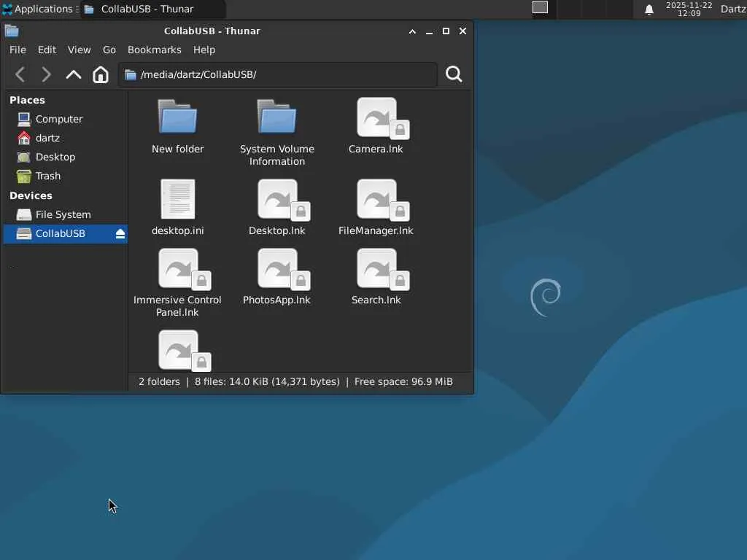This screenshot has width=747, height=560.
Task: Open the home folder via house icon
Action: pyautogui.click(x=101, y=74)
